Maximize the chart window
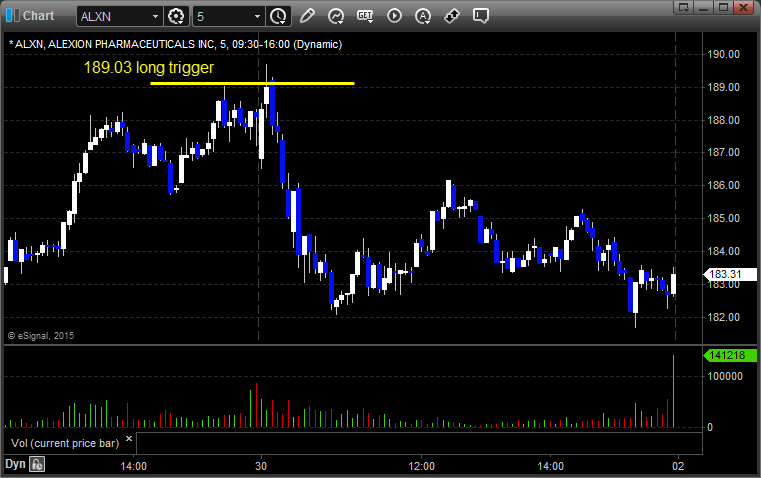761x478 pixels. click(723, 7)
